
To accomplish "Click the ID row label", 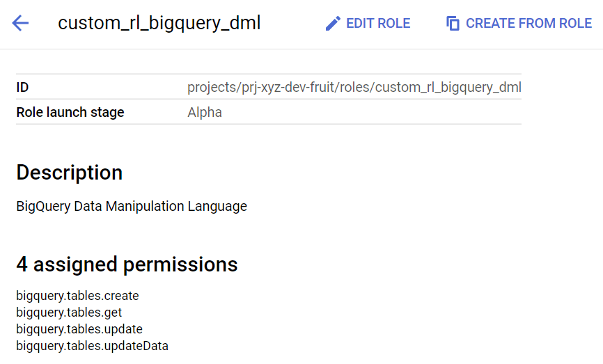I will tap(22, 87).
